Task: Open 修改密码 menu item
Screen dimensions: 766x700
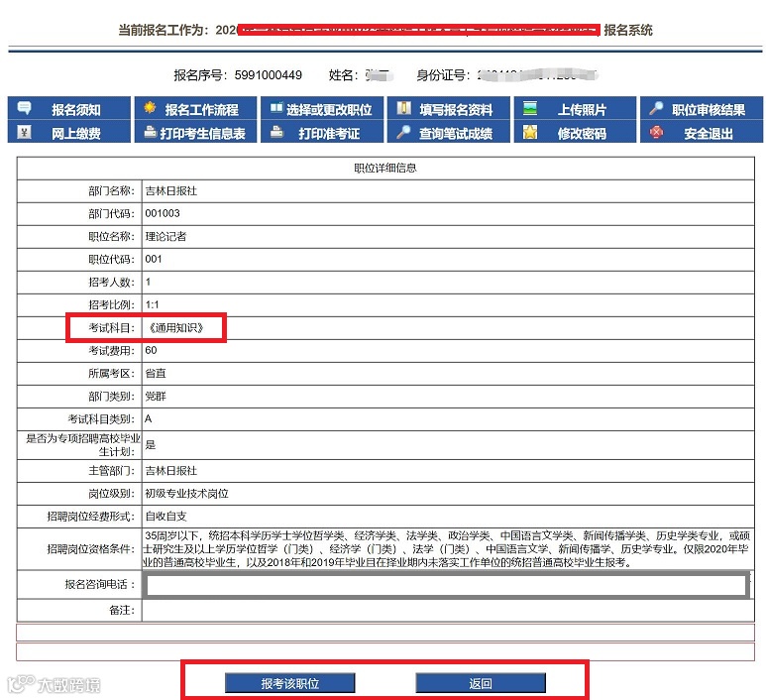Action: [x=575, y=132]
